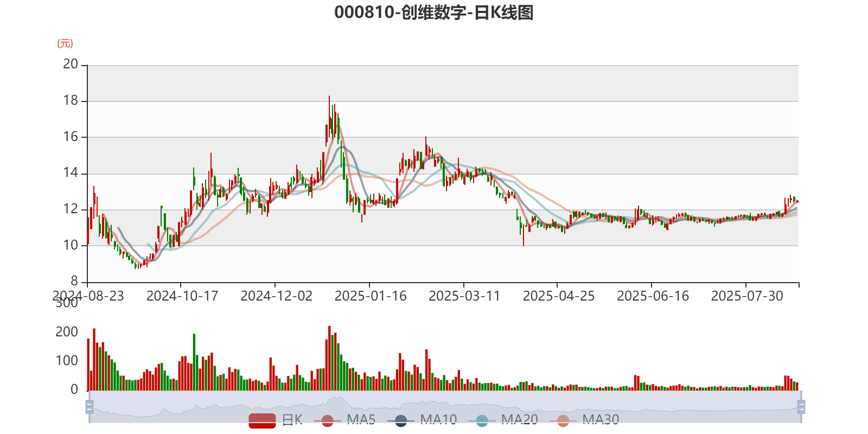
Task: Click the 2024-10-17 date axis label
Action: tap(182, 296)
